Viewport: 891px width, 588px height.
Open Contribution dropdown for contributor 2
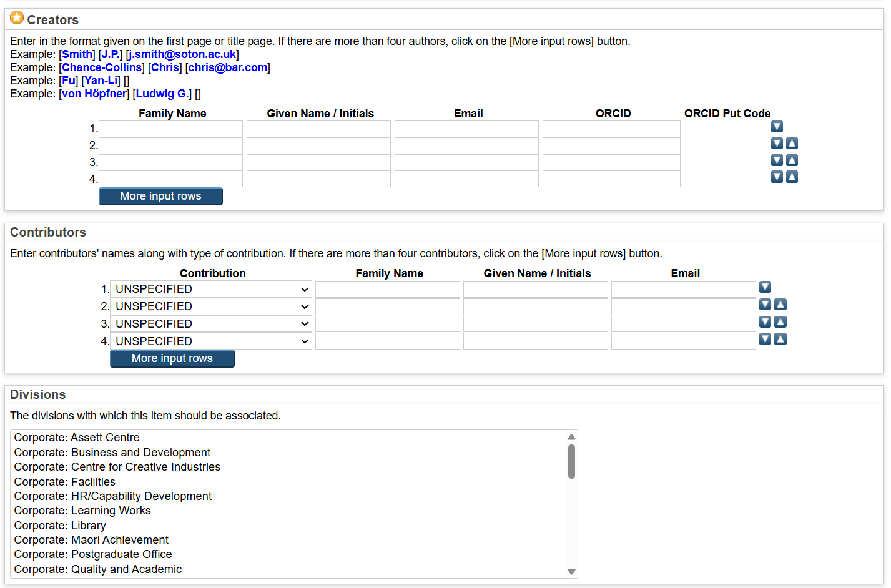point(211,306)
